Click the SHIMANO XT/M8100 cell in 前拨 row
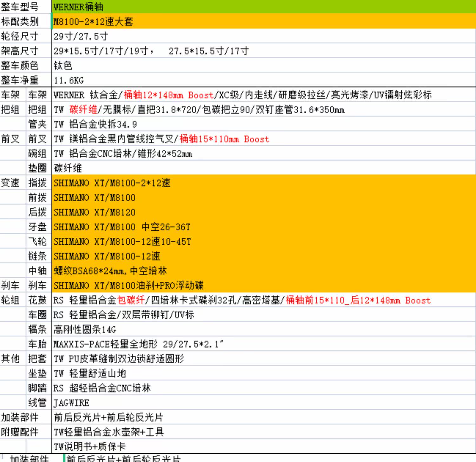This screenshot has width=476, height=462. coord(264,197)
